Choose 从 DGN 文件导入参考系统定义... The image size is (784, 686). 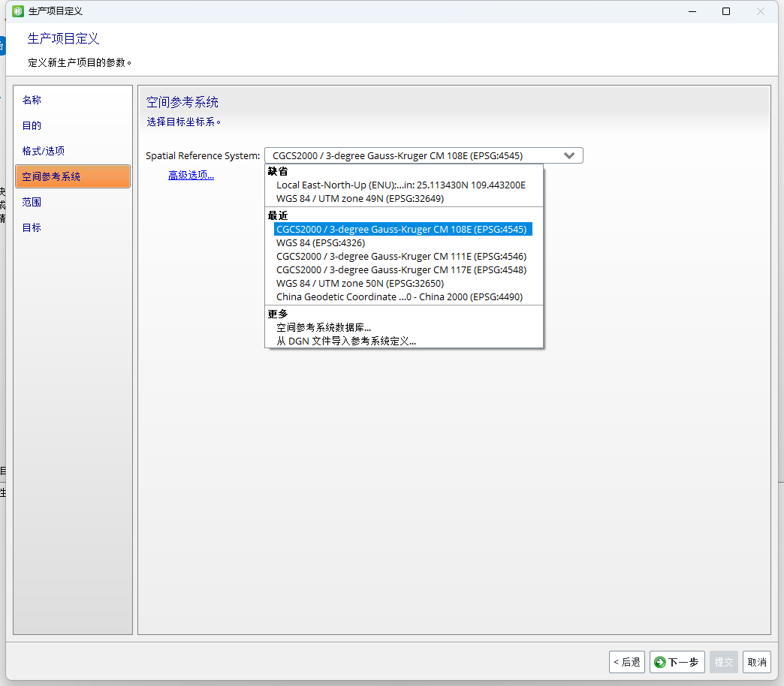(346, 341)
